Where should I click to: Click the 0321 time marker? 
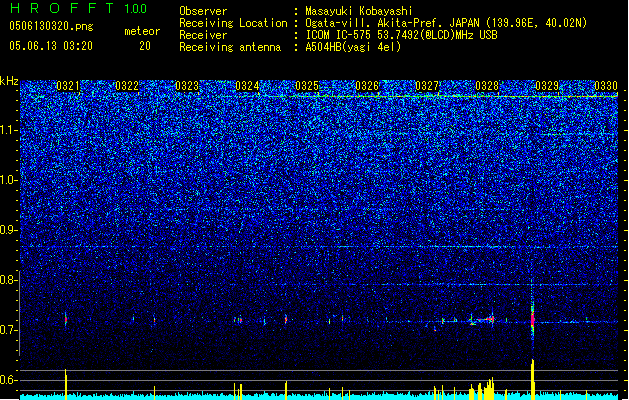point(68,86)
